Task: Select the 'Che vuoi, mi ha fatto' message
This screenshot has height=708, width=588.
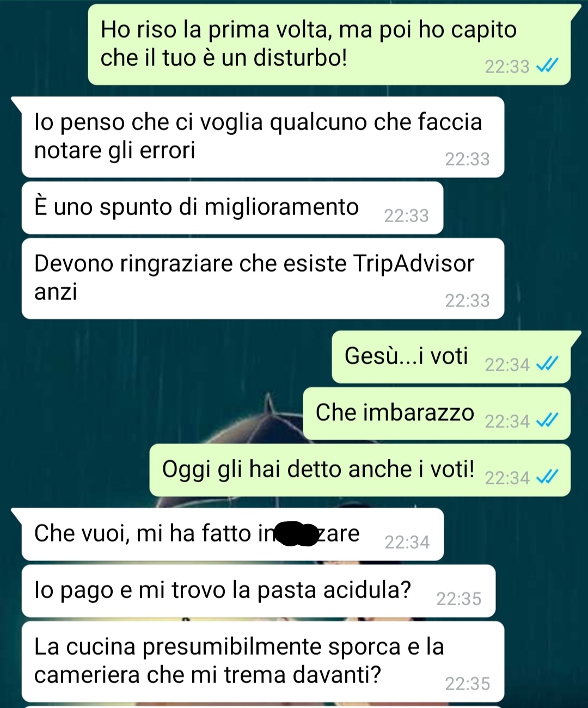Action: click(x=232, y=534)
